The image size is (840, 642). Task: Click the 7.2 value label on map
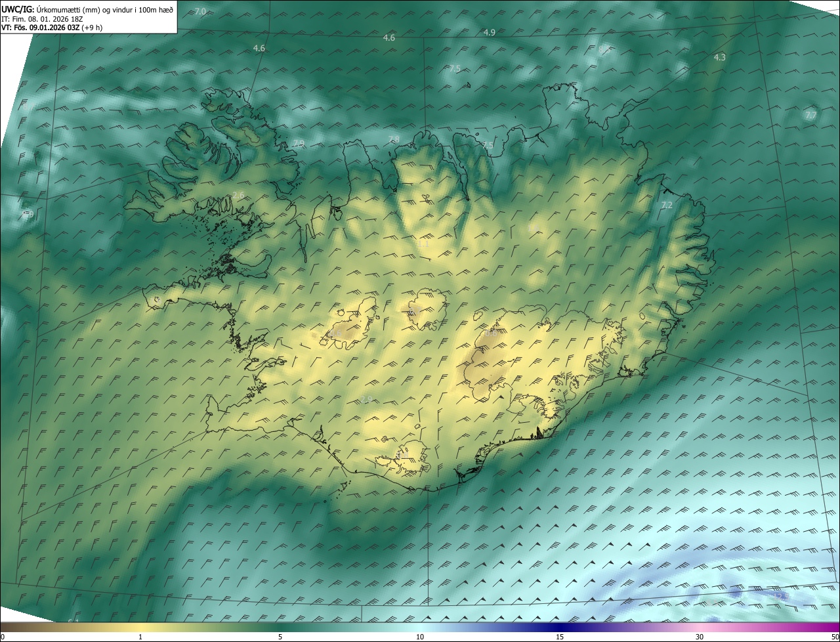[667, 205]
